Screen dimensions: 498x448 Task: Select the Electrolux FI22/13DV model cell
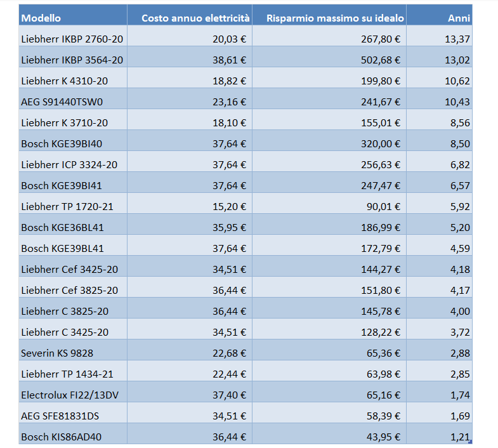point(72,395)
